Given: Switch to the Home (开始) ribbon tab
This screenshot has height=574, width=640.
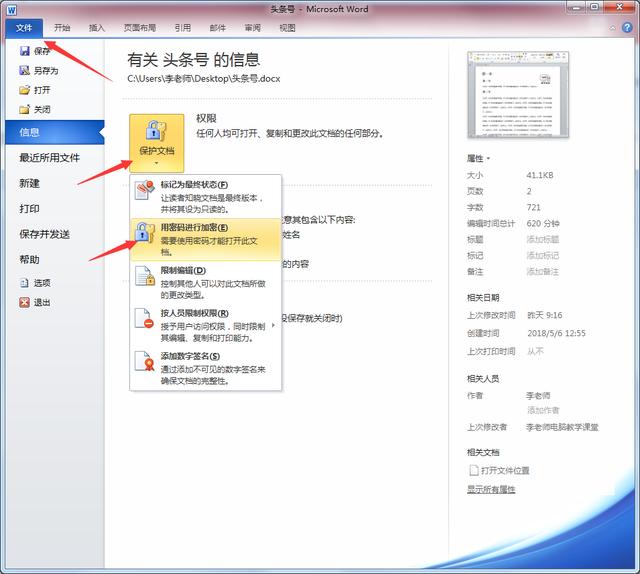Looking at the screenshot, I should click(62, 28).
